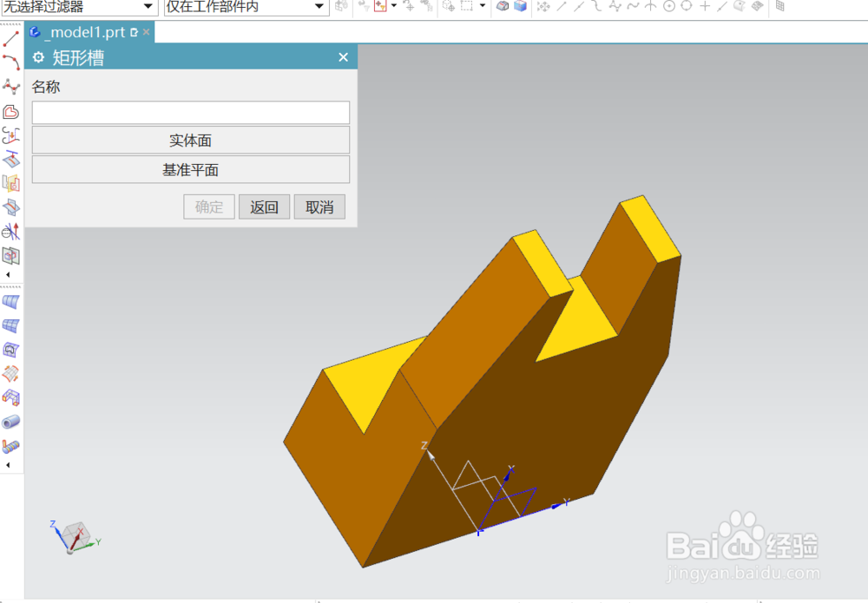Click the 返回 button in the dialog
The height and width of the screenshot is (603, 868).
[264, 206]
